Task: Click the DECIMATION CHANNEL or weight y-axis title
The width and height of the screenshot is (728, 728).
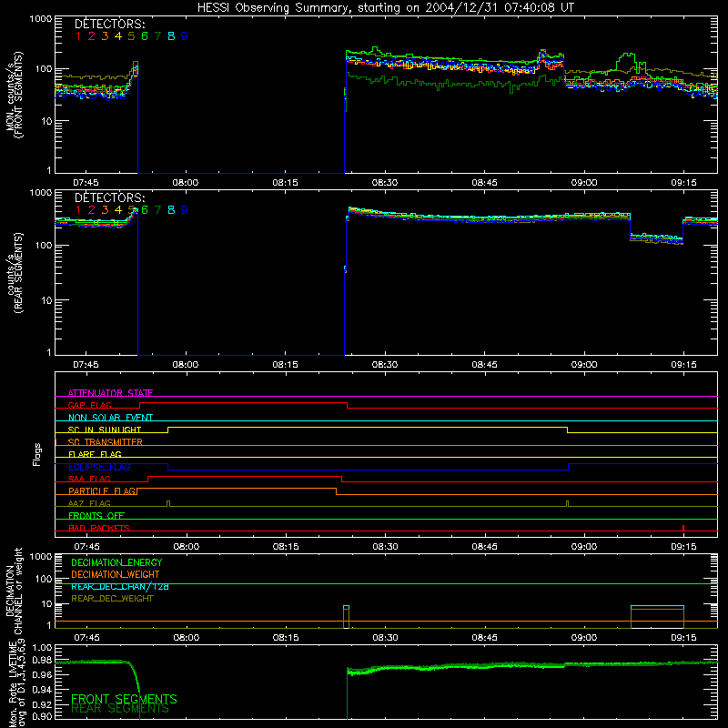Action: click(15, 591)
